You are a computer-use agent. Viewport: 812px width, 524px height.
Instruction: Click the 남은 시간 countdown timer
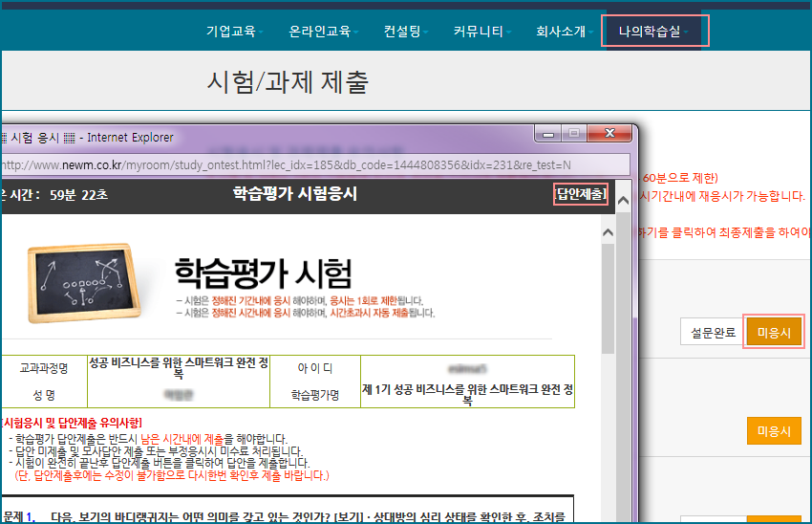click(x=57, y=194)
